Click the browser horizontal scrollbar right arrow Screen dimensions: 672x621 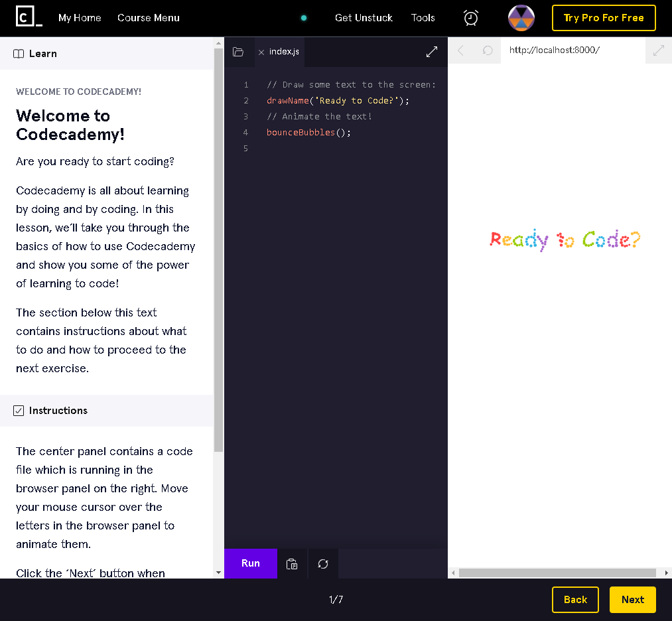click(x=666, y=573)
